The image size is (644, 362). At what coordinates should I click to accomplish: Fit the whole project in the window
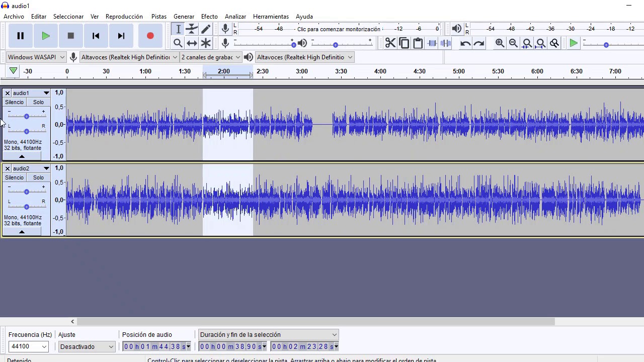coord(540,43)
